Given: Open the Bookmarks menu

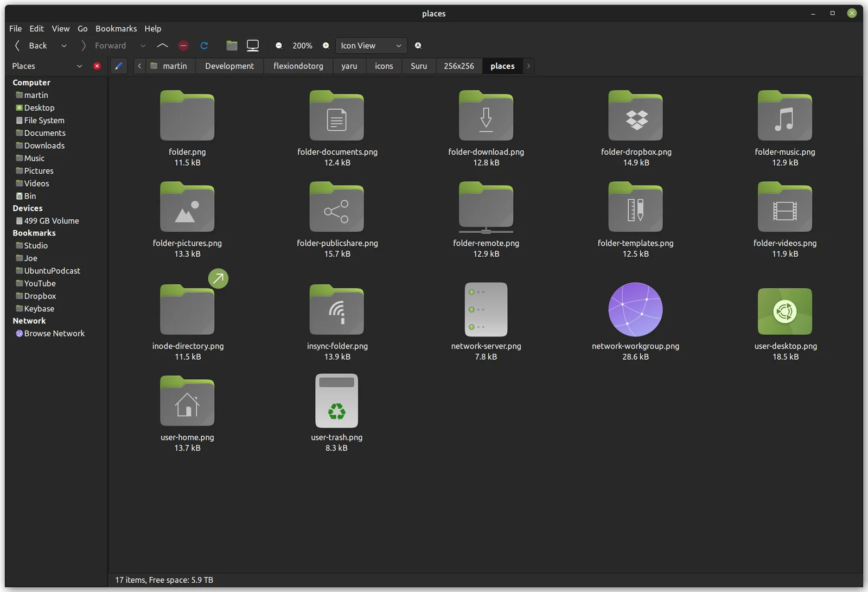Looking at the screenshot, I should coord(116,29).
